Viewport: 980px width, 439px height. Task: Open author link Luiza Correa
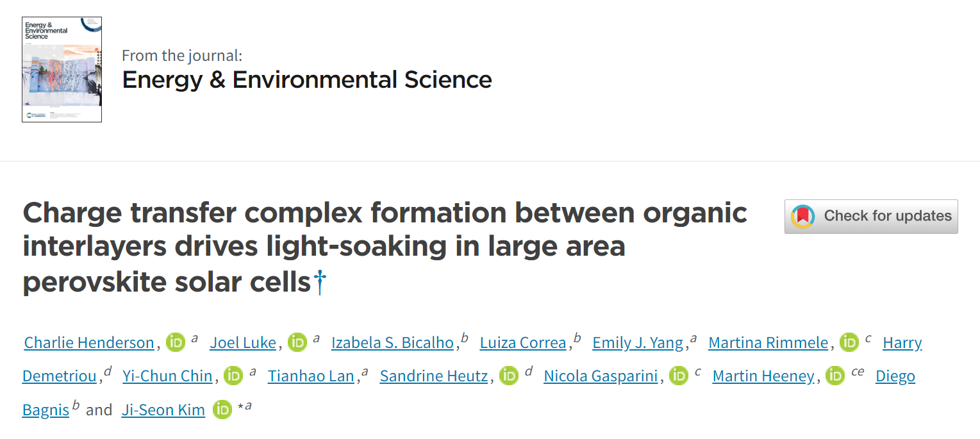(x=523, y=343)
